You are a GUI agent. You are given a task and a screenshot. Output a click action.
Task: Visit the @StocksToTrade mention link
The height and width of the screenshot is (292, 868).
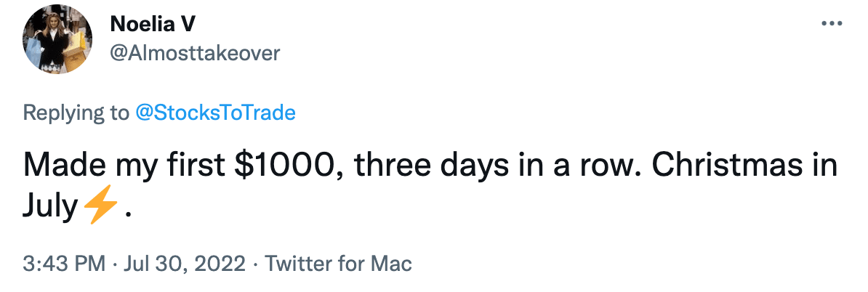click(216, 113)
